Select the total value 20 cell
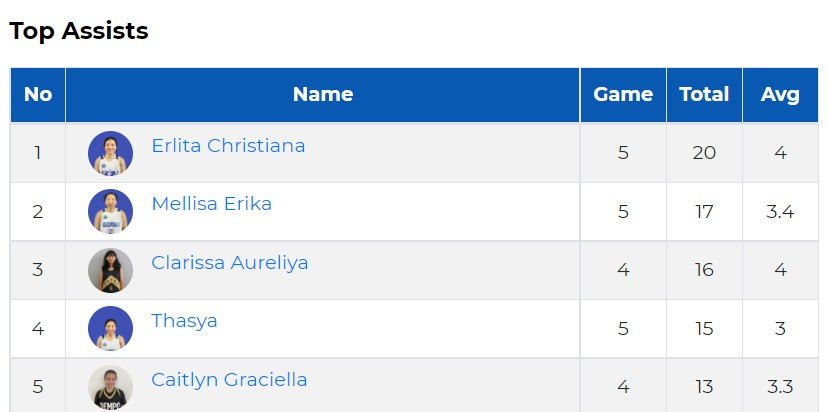Screen dimensions: 828x412 click(704, 153)
